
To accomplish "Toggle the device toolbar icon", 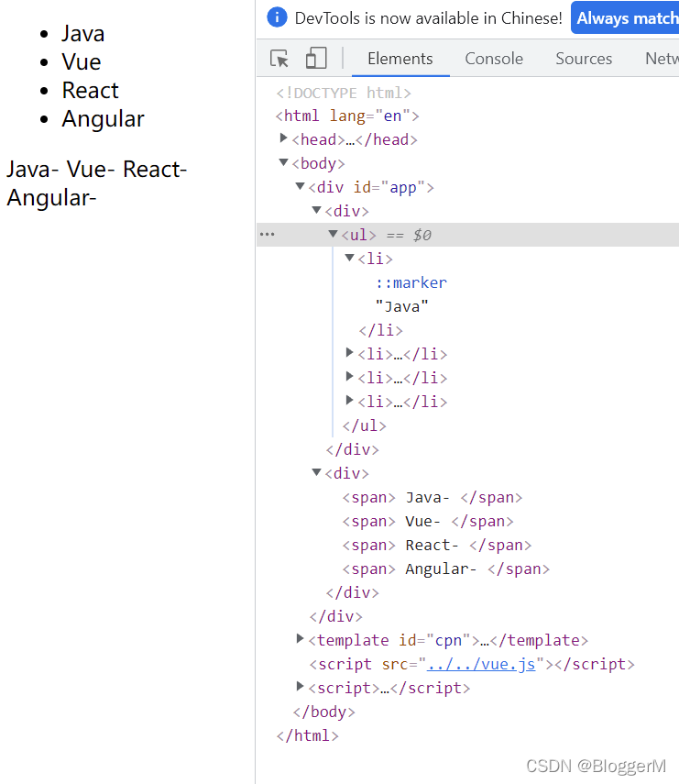I will point(316,58).
